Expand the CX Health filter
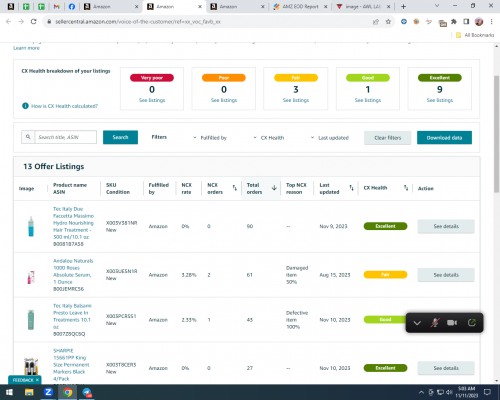This screenshot has width=500, height=400. 269,138
